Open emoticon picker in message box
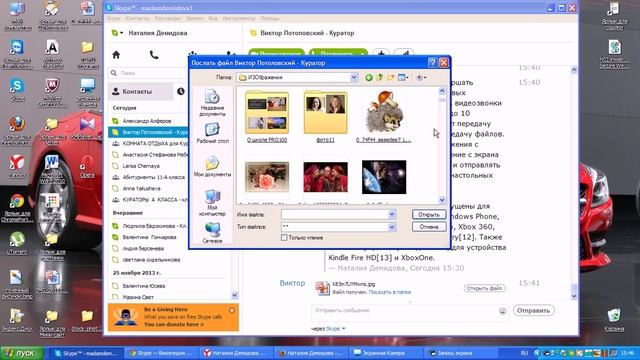This screenshot has height=360, width=640. coord(502,311)
